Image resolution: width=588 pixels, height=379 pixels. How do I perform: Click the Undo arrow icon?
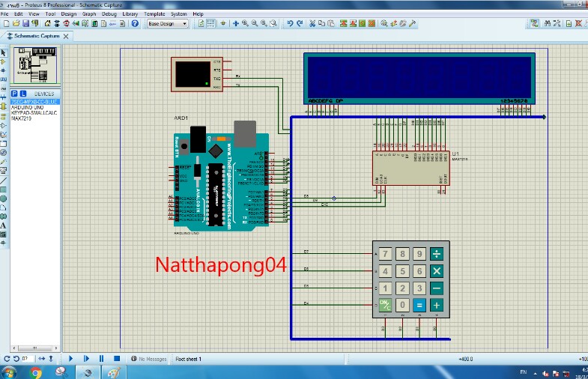tap(290, 24)
